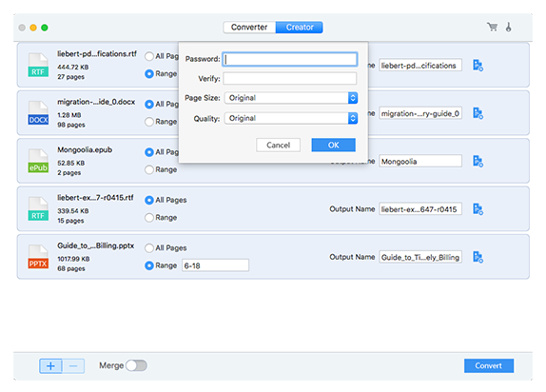Select file name Mongoolia.epub
The image size is (546, 392).
click(85, 149)
